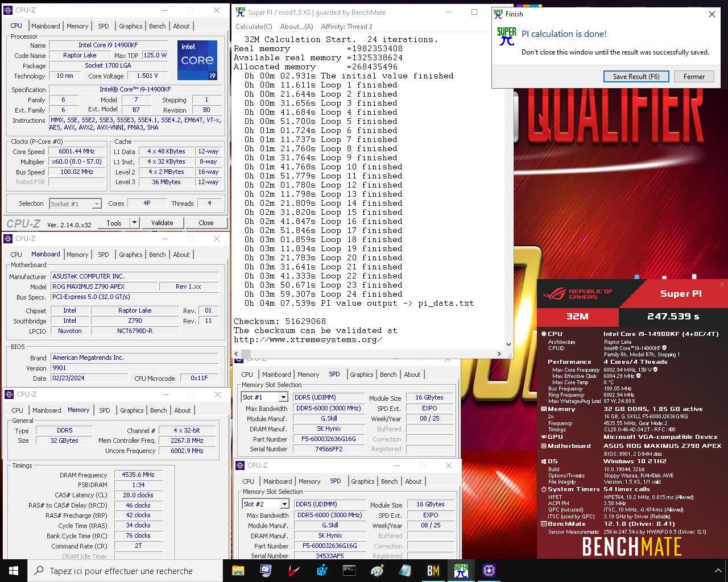Switch to BenchMate via BM taskbar icon
This screenshot has width=728, height=582.
(x=433, y=571)
